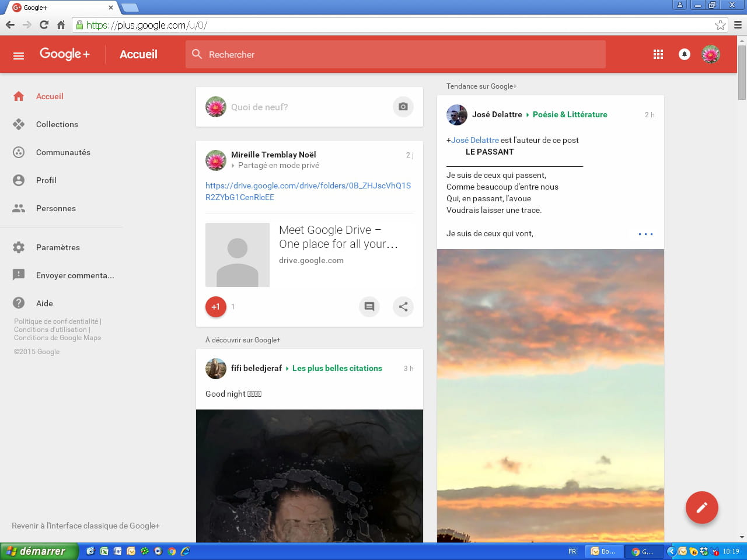Expand José Delattre's post with ellipsis

point(645,234)
